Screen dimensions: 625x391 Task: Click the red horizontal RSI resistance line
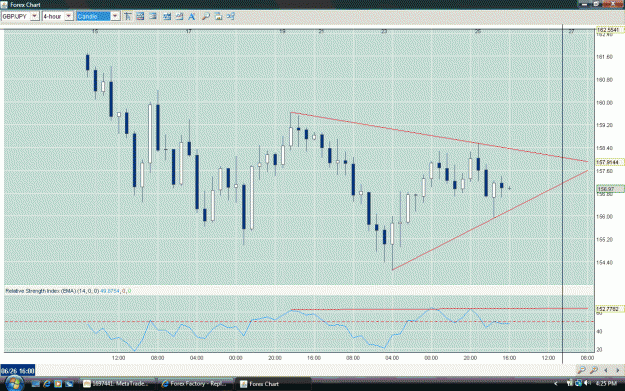[438, 309]
